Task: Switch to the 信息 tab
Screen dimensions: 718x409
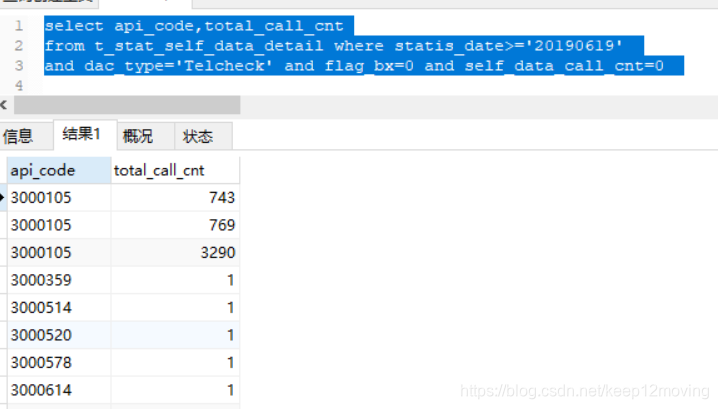Action: (x=26, y=136)
